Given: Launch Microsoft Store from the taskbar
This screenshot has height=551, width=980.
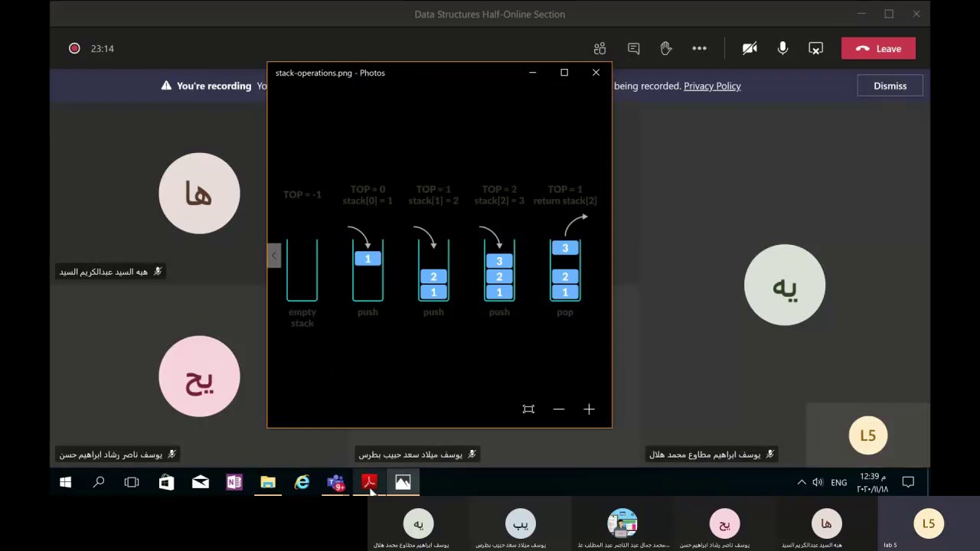Looking at the screenshot, I should tap(166, 482).
